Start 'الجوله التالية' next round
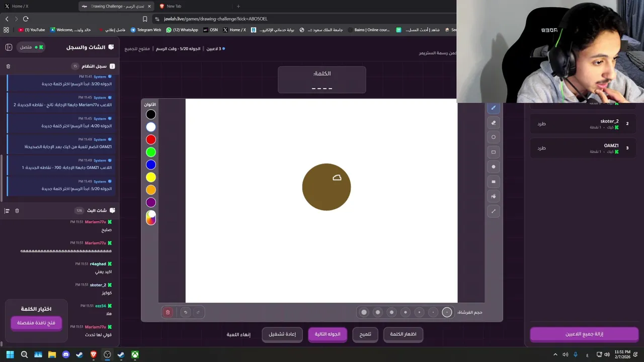 328,334
